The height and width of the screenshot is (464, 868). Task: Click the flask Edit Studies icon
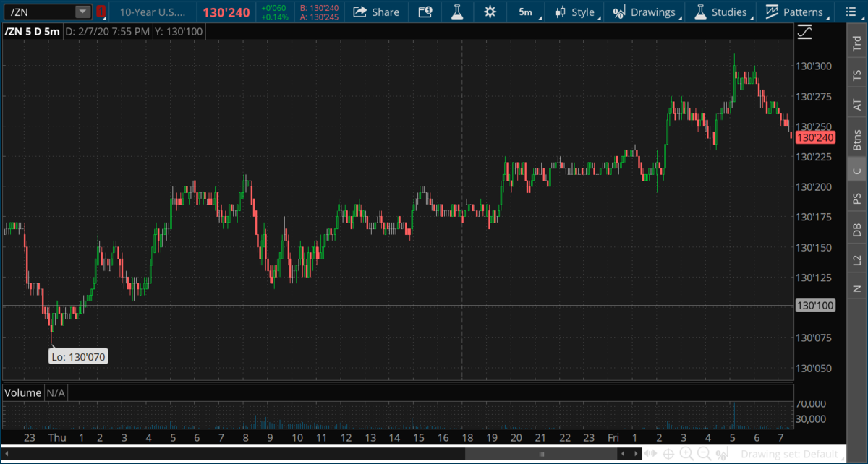tap(457, 12)
